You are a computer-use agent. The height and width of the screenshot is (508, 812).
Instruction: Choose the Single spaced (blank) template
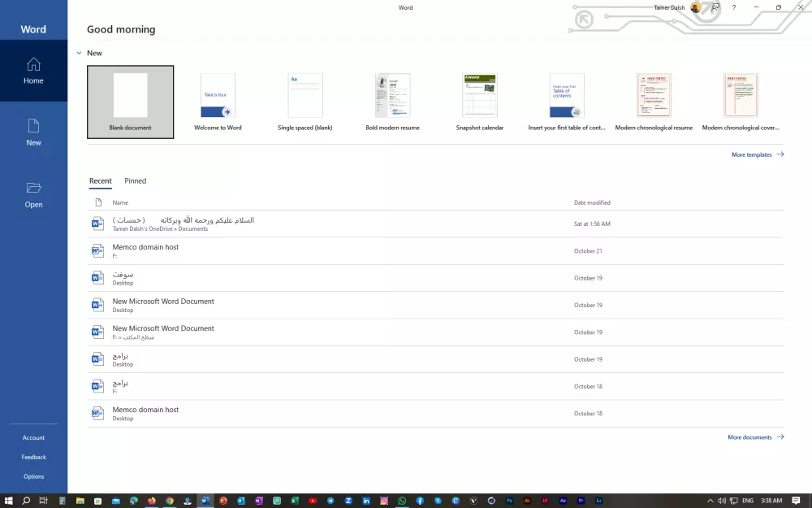305,102
